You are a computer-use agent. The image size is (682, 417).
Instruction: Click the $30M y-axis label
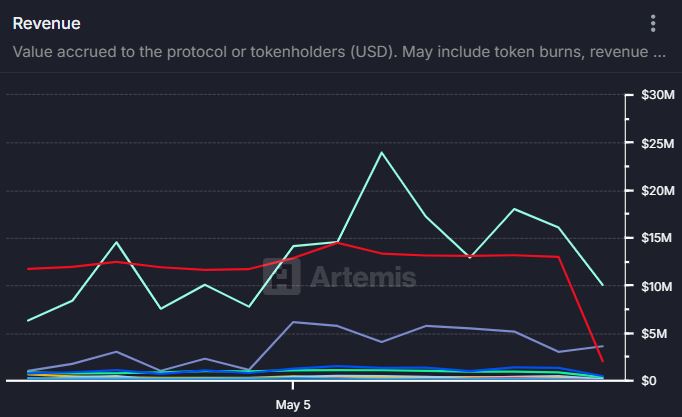pos(658,94)
